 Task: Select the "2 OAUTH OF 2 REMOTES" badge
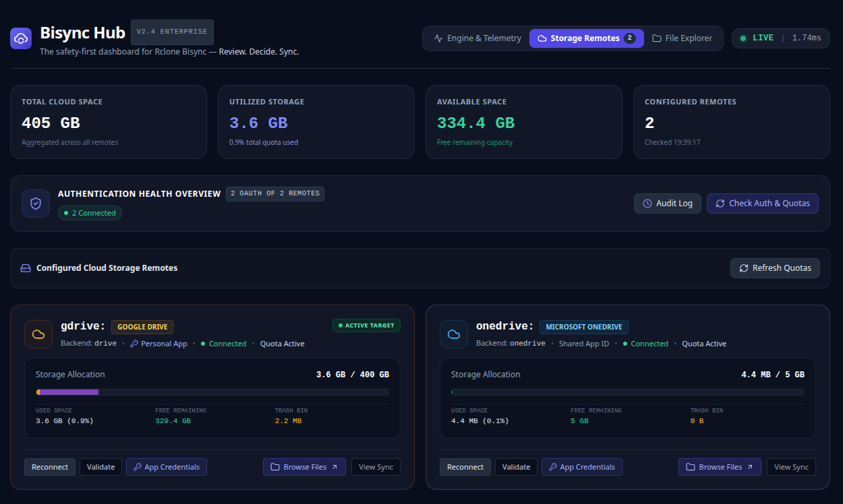click(275, 193)
